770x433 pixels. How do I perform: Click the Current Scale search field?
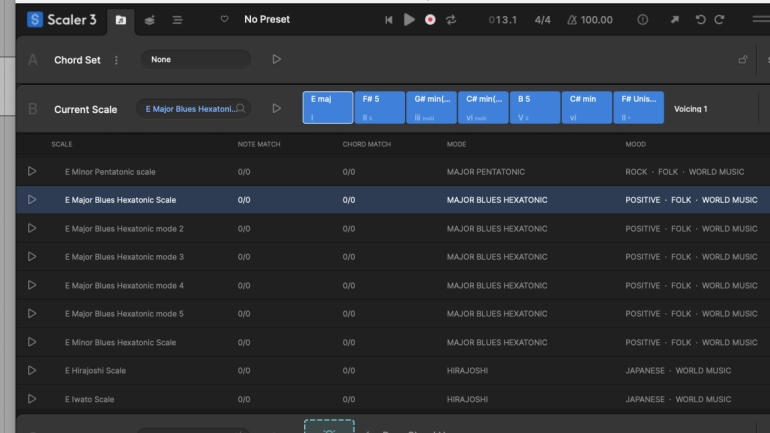[x=197, y=109]
